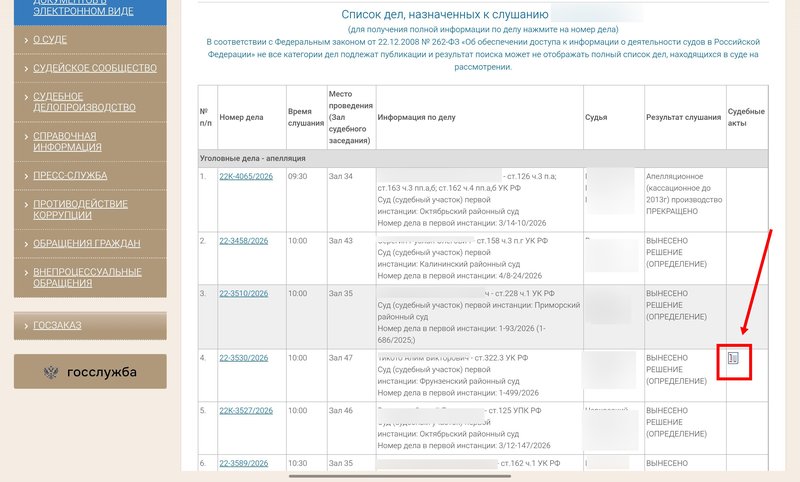Open case number 22-3458/2026

243,241
